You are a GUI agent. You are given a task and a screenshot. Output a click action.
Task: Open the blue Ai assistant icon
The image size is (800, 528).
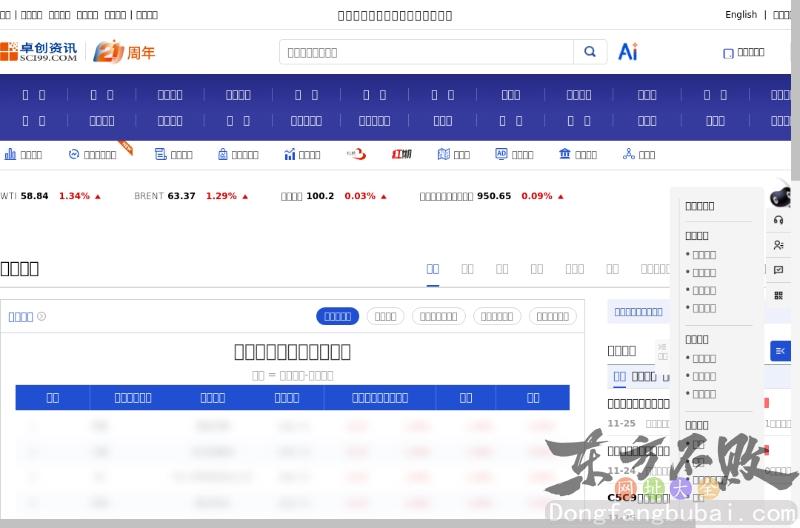pos(628,52)
